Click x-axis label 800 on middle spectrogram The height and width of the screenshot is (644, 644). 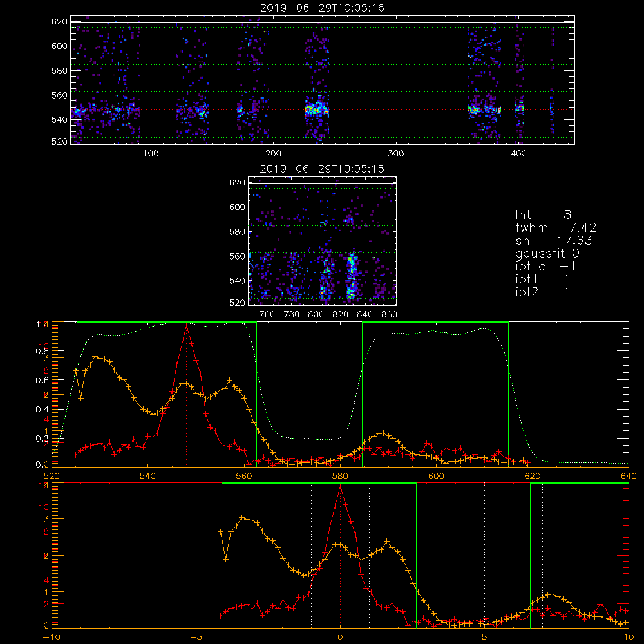(x=316, y=314)
